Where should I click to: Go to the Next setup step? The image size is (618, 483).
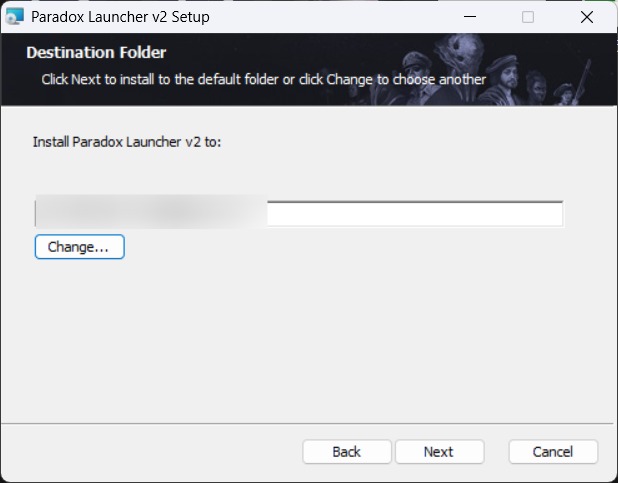click(x=439, y=452)
